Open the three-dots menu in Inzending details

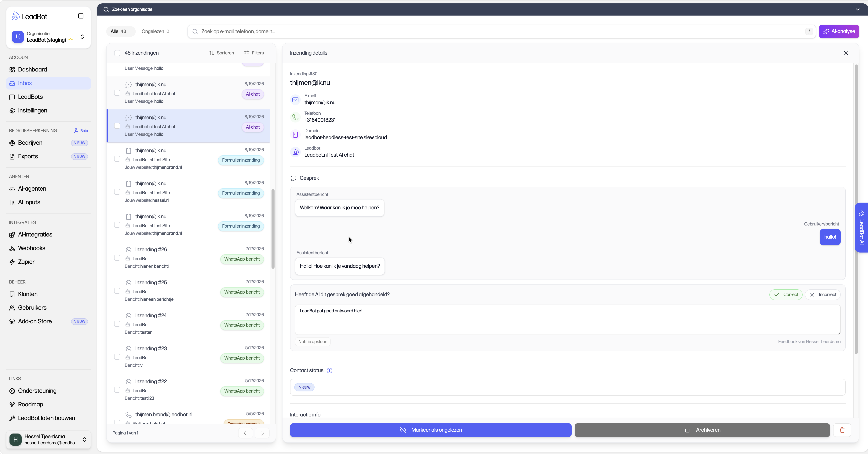pos(834,53)
